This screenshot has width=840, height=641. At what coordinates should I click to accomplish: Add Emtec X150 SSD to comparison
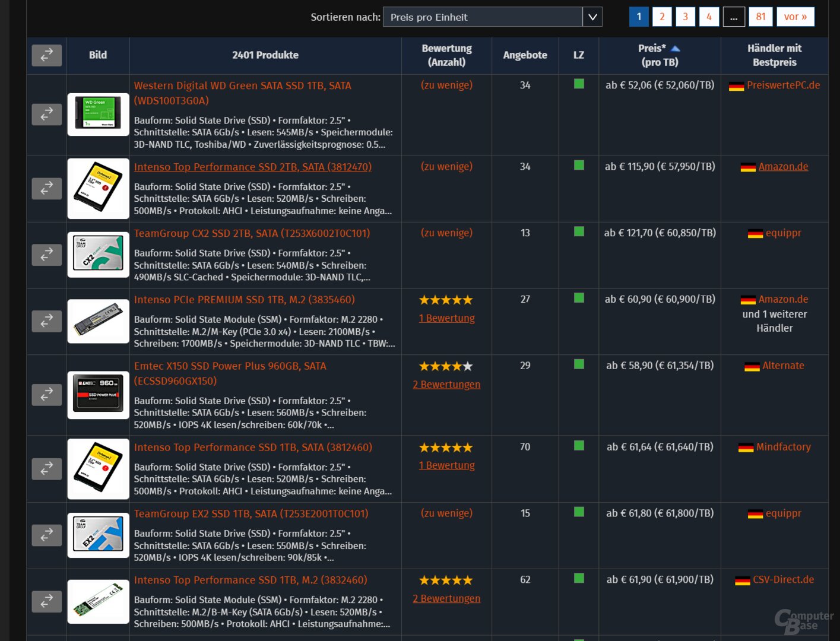47,395
